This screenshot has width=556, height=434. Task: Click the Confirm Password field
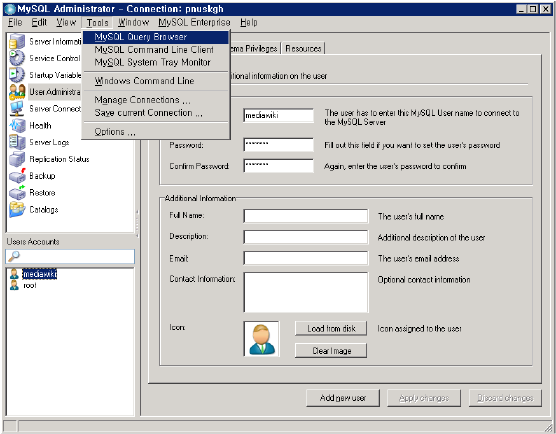(278, 166)
